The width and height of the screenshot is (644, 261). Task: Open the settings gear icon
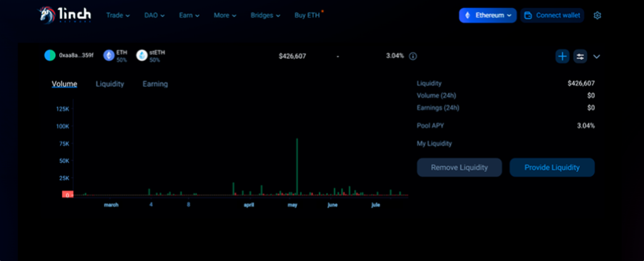(597, 16)
